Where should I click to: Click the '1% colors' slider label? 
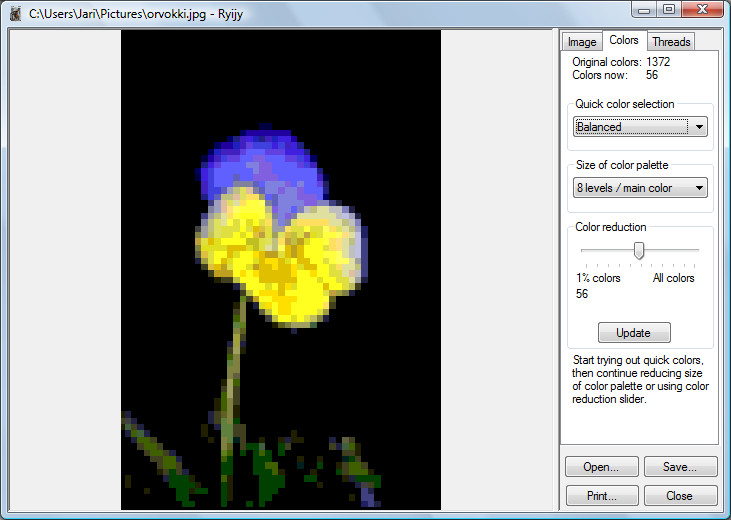click(x=598, y=278)
